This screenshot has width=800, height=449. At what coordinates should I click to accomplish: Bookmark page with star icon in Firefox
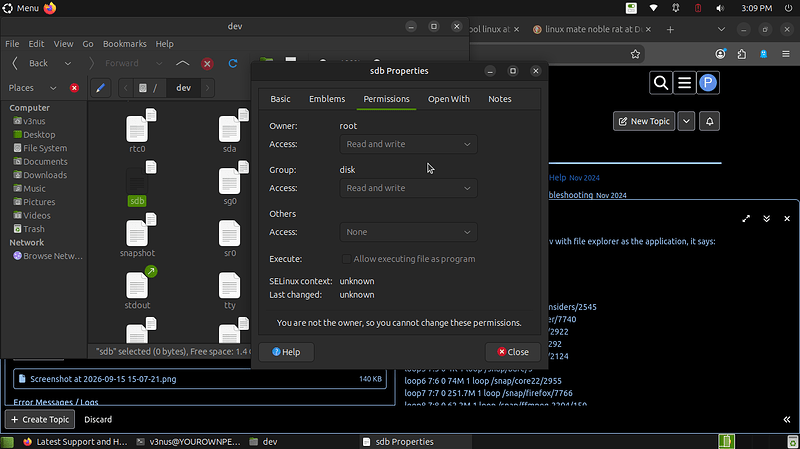(635, 54)
